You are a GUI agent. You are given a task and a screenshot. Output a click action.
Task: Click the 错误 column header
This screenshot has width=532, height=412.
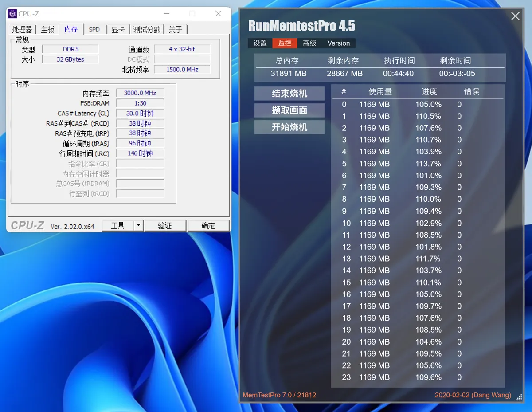click(x=472, y=92)
